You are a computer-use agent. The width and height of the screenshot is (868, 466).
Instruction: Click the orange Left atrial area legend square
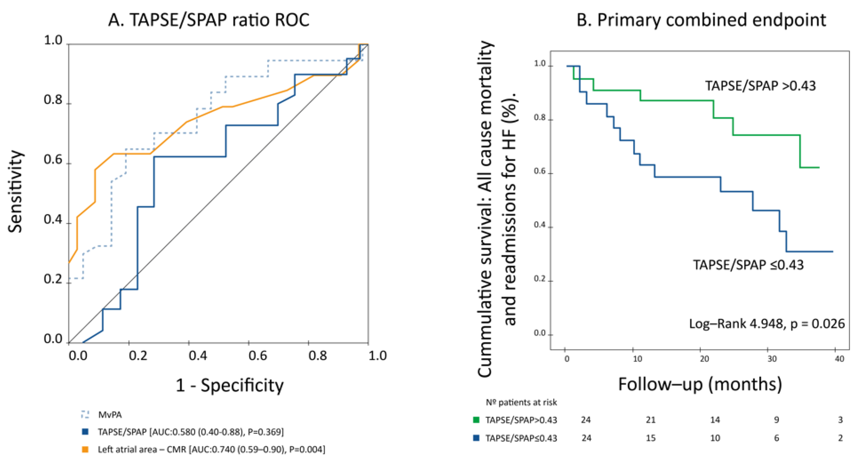pyautogui.click(x=85, y=449)
